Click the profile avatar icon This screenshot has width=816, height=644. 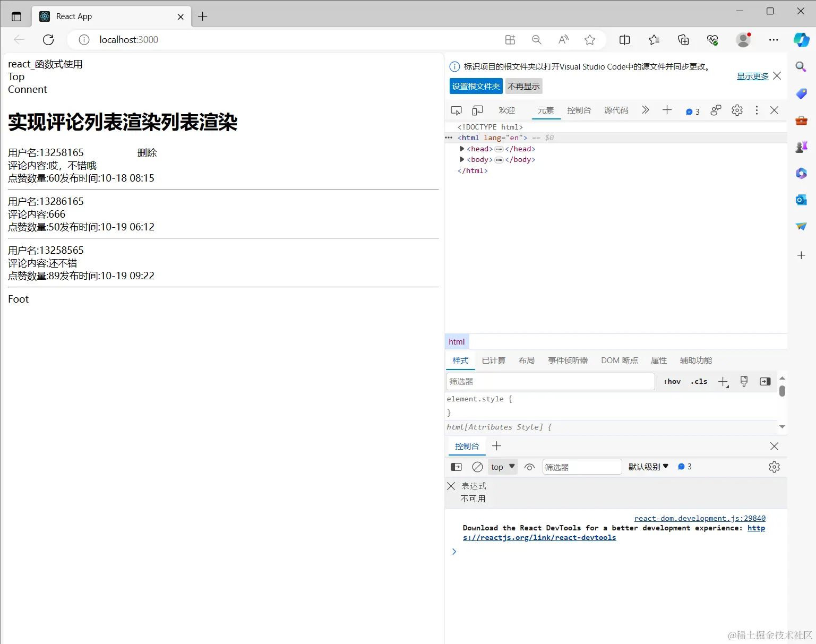(743, 40)
